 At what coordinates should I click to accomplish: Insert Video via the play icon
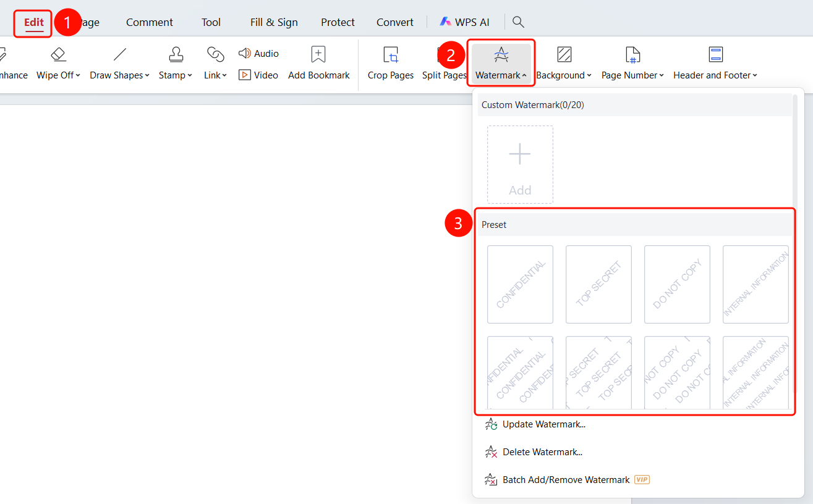(244, 75)
